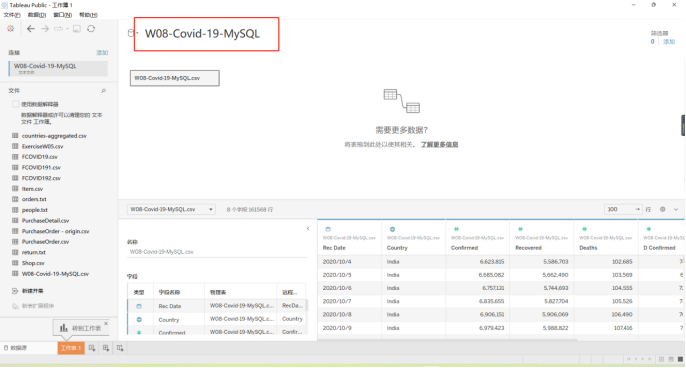Select people.txt in file list
This screenshot has width=686, height=368.
click(x=35, y=210)
